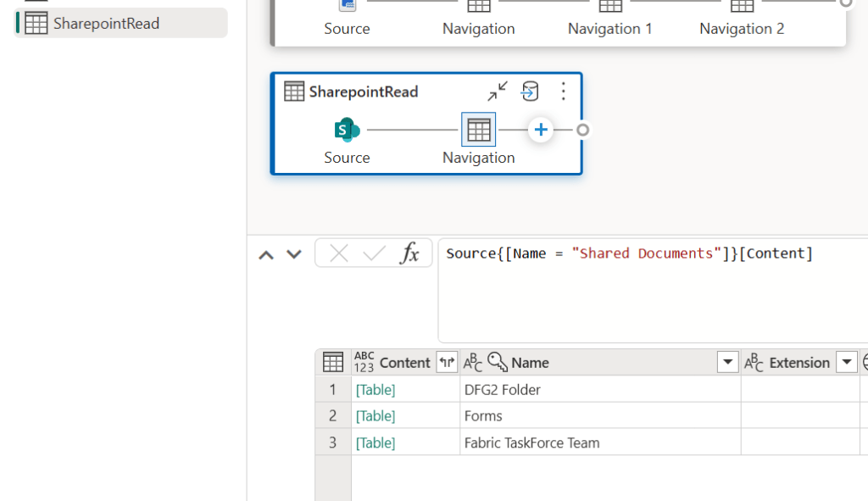Open the Name column filter dropdown
This screenshot has height=501, width=868.
click(x=727, y=363)
